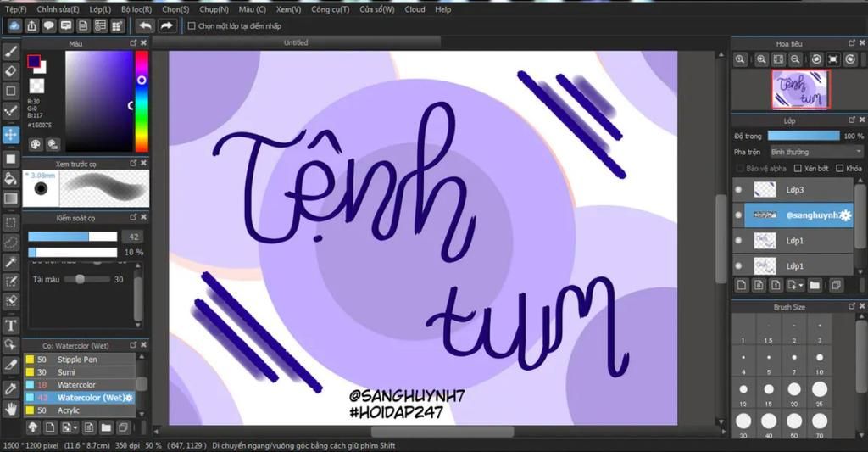Enable 'Chọn một lớp tại điểm nhấp' checkbox
The height and width of the screenshot is (452, 868).
(x=192, y=25)
